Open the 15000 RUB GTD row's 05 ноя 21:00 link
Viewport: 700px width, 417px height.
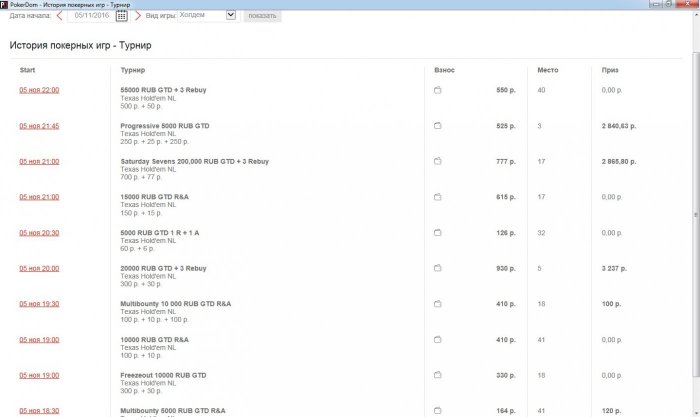tap(39, 197)
